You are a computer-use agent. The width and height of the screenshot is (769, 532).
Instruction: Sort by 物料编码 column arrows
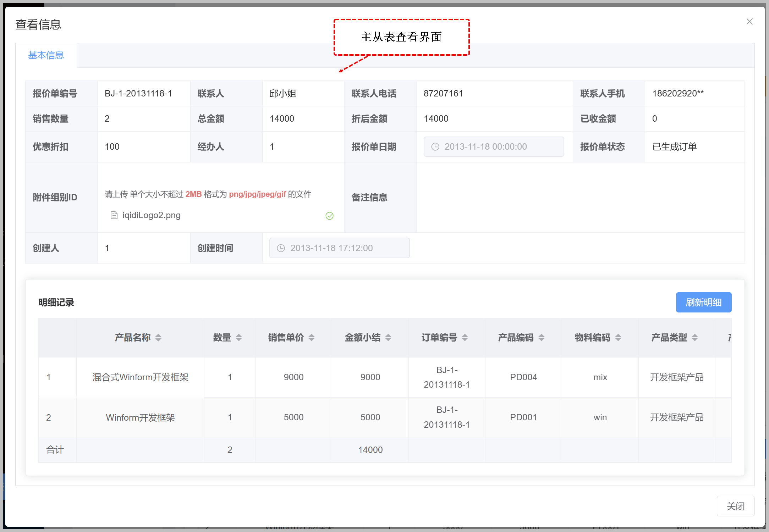[618, 338]
